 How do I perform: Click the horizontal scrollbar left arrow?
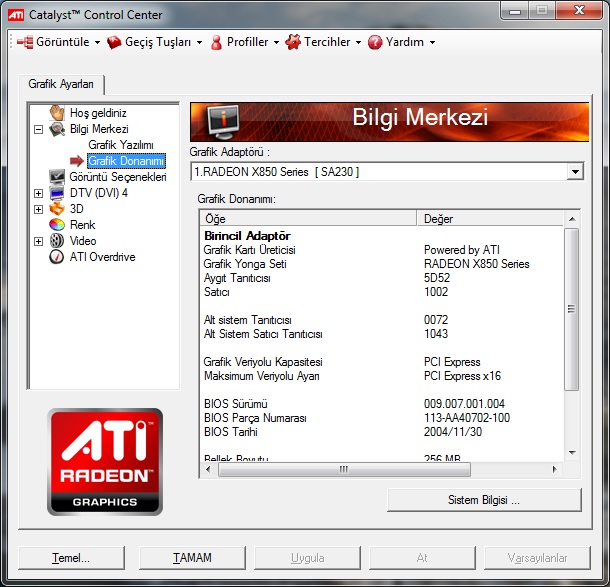pos(208,470)
